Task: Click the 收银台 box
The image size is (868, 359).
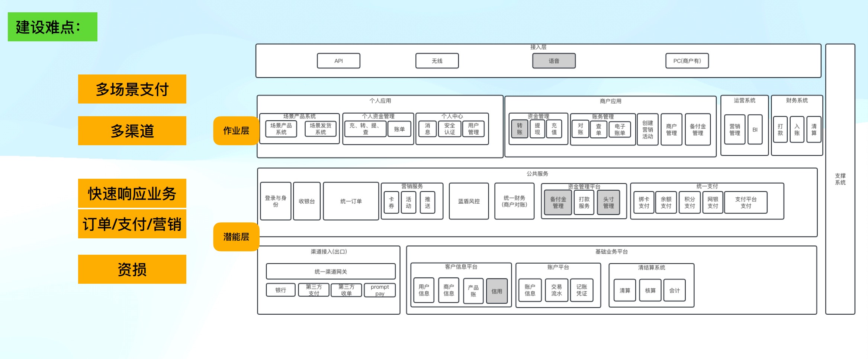Action: tap(307, 201)
